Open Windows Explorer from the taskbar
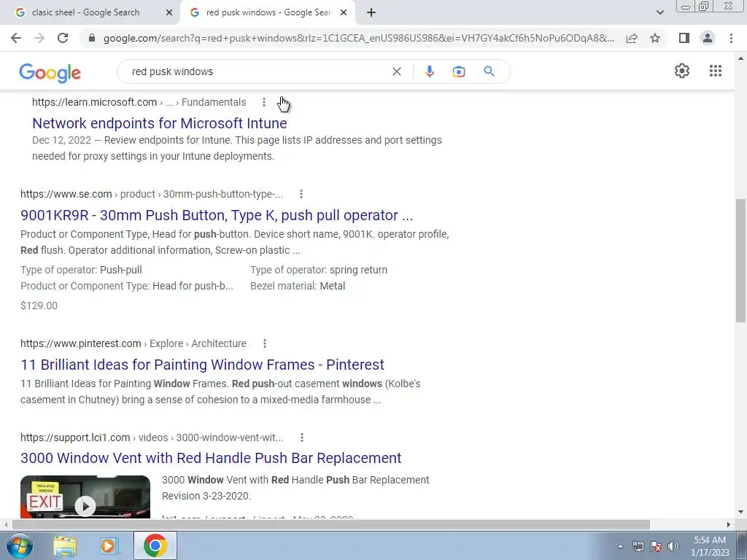This screenshot has height=560, width=747. (65, 545)
